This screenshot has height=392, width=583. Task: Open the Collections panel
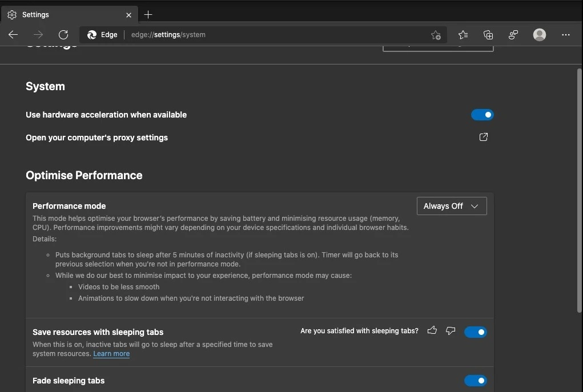click(x=488, y=34)
